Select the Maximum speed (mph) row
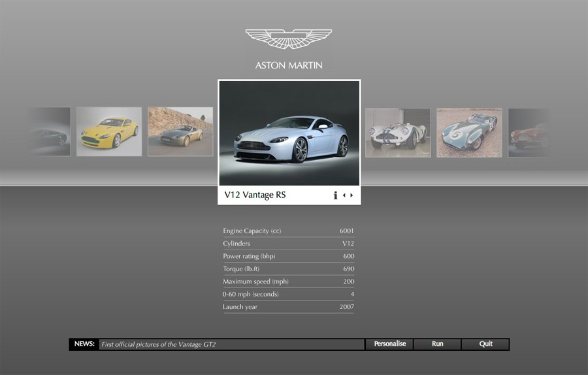The height and width of the screenshot is (375, 588). [288, 282]
